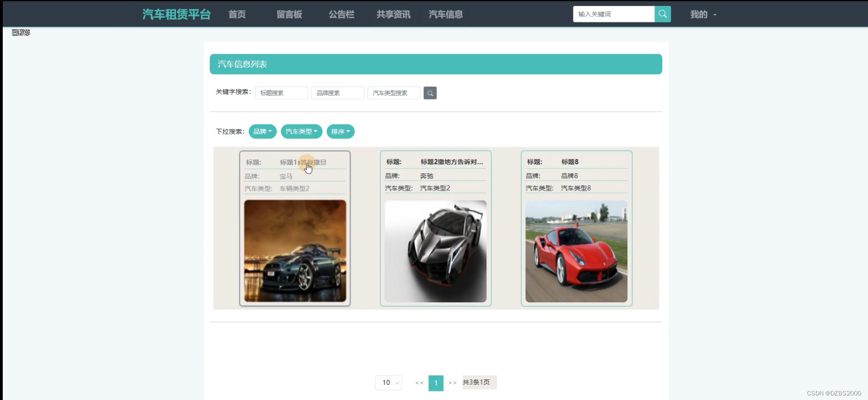
Task: Click the card title 标题8
Action: pyautogui.click(x=570, y=162)
